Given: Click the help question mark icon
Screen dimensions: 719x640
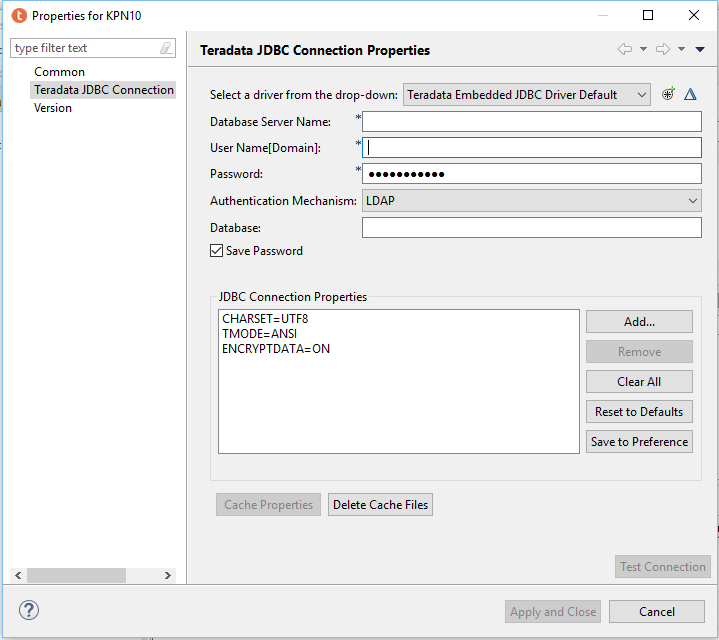Looking at the screenshot, I should coord(29,611).
